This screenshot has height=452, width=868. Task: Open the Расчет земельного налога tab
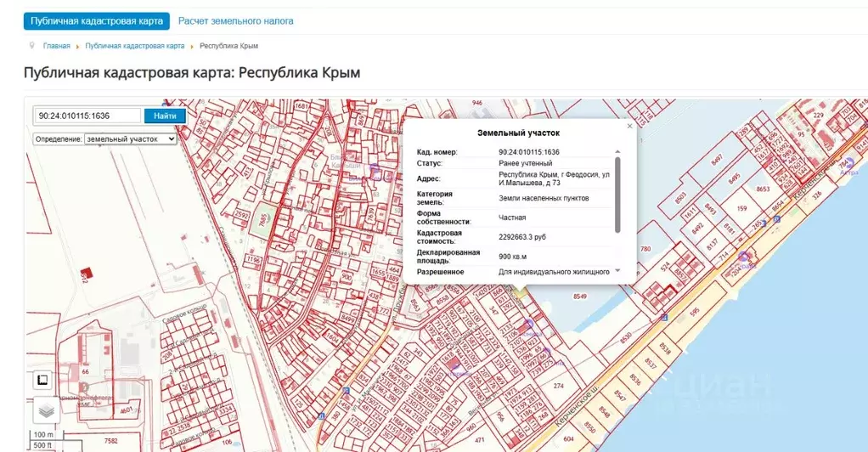point(236,21)
